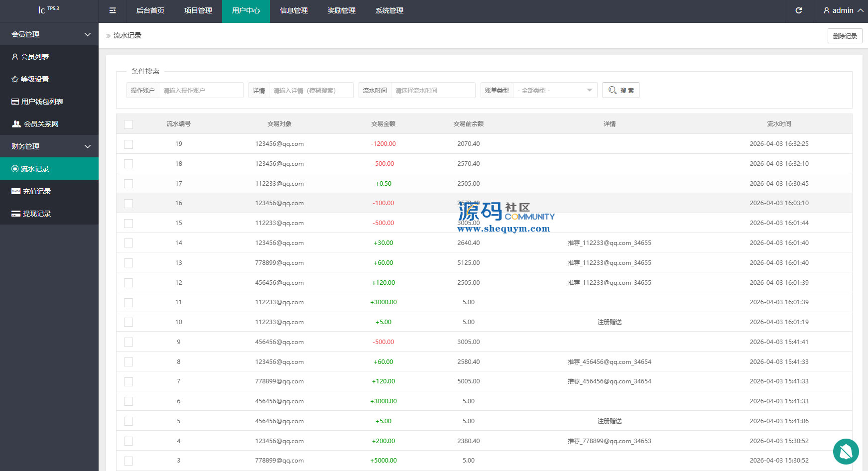Click the 会员关系网 group icon

coord(16,124)
